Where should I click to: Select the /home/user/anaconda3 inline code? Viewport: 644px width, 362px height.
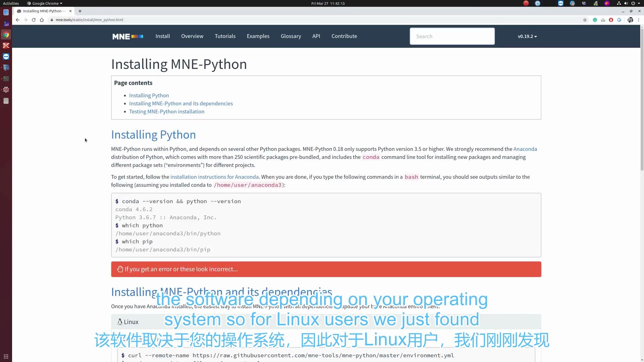click(x=248, y=185)
